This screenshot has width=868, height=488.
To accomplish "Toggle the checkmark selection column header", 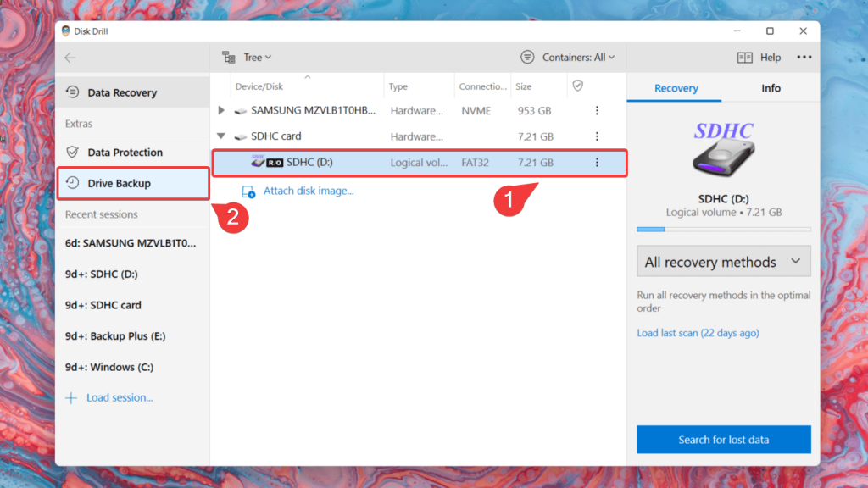I will click(579, 86).
